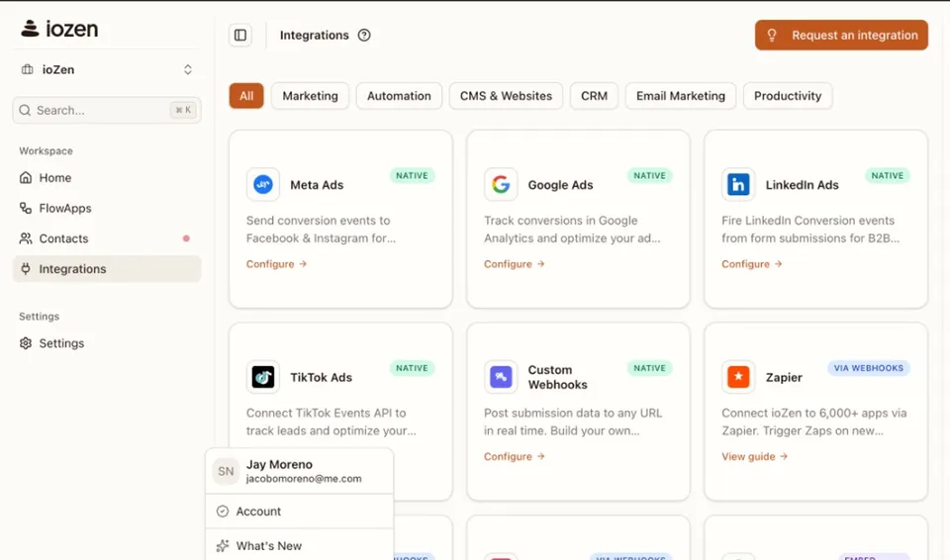Click the Google Ads logo icon
This screenshot has width=950, height=560.
[501, 184]
